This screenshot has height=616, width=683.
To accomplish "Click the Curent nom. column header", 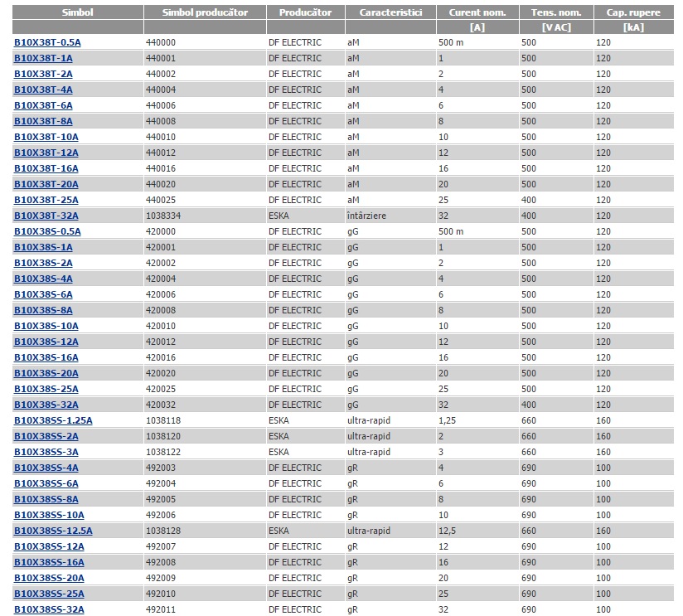I will (x=477, y=12).
